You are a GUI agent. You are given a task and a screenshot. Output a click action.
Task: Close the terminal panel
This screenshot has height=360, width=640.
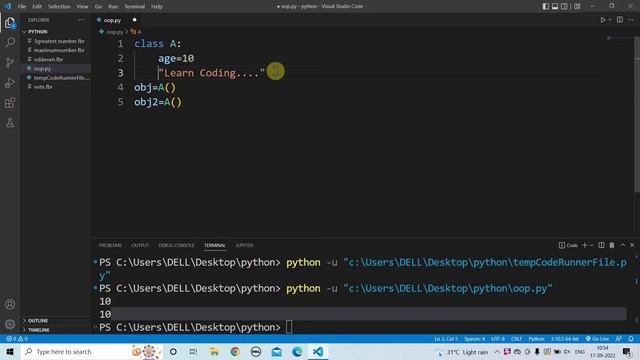[x=632, y=245]
